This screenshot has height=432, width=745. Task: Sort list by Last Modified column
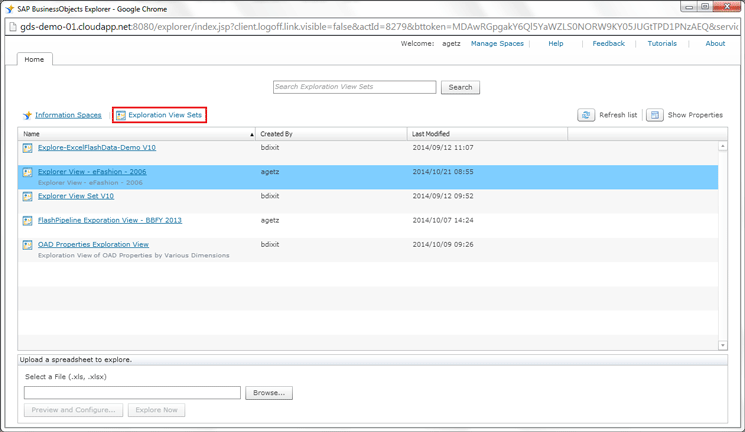click(487, 134)
